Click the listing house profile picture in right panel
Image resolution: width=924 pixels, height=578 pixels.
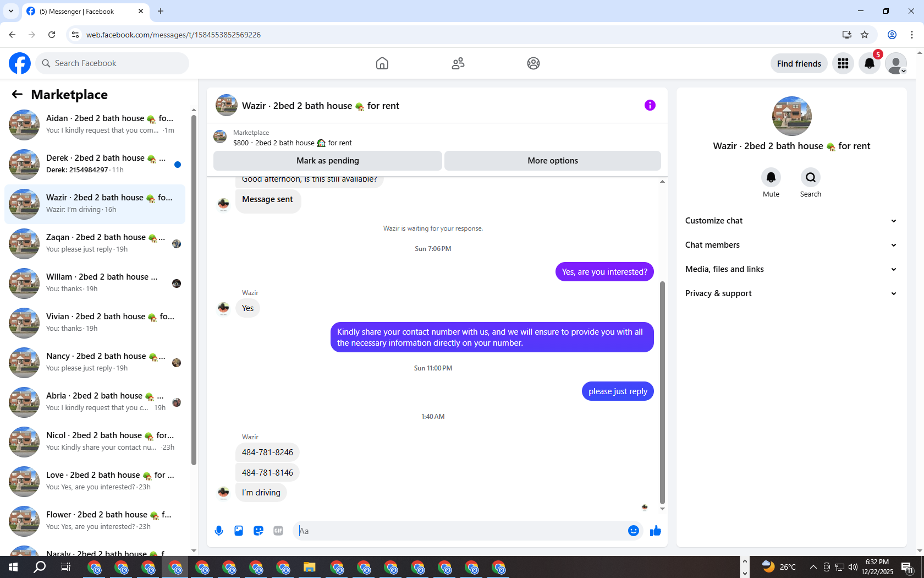(x=792, y=116)
